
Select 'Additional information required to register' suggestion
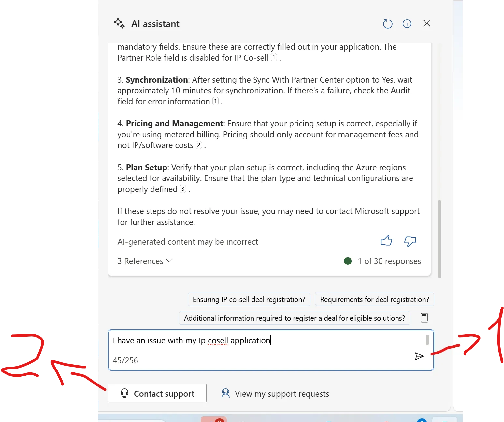pyautogui.click(x=295, y=318)
